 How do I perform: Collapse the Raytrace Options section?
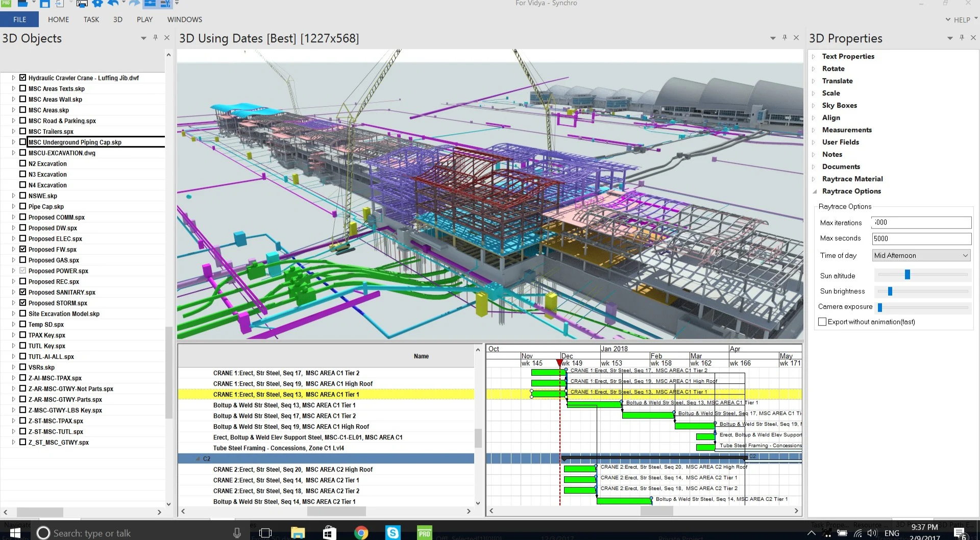pos(815,191)
